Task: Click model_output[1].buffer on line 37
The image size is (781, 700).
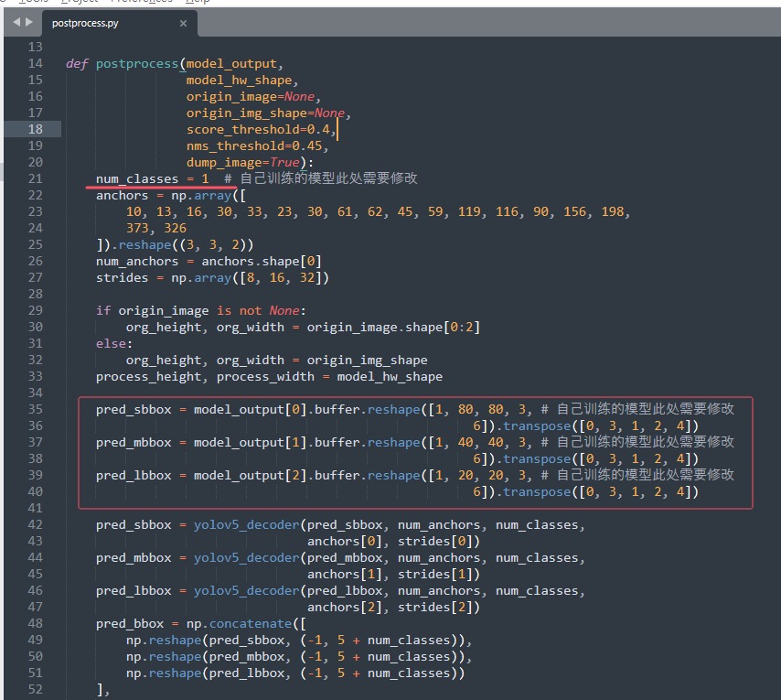Action: pos(276,443)
